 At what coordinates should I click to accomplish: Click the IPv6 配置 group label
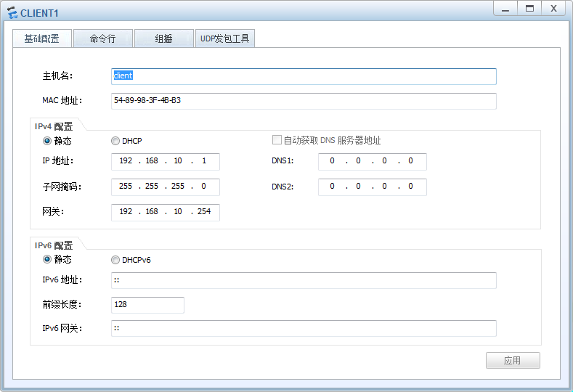54,245
